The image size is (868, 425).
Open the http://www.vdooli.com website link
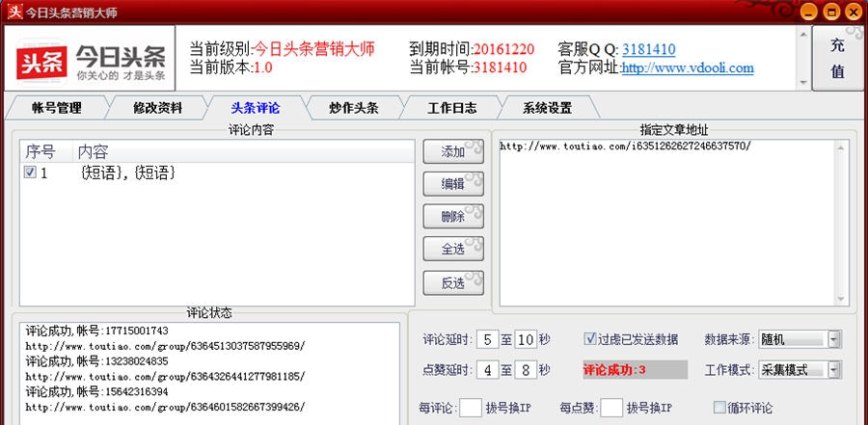688,68
